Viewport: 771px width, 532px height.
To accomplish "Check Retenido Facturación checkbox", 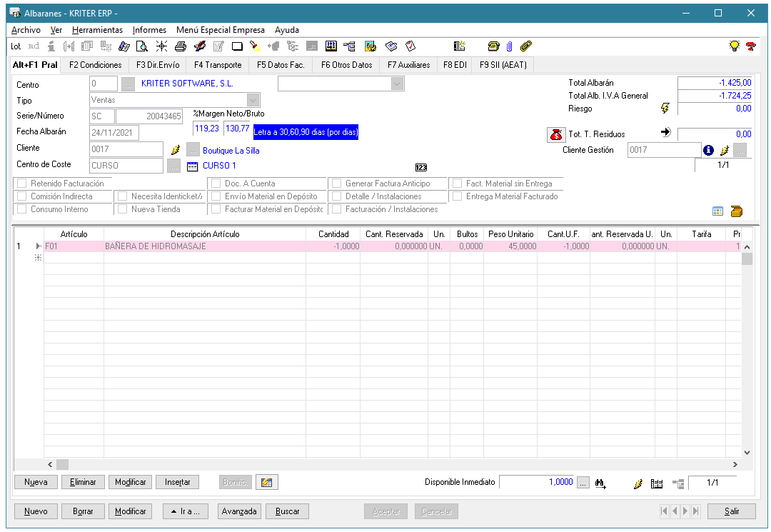I will click(x=21, y=184).
